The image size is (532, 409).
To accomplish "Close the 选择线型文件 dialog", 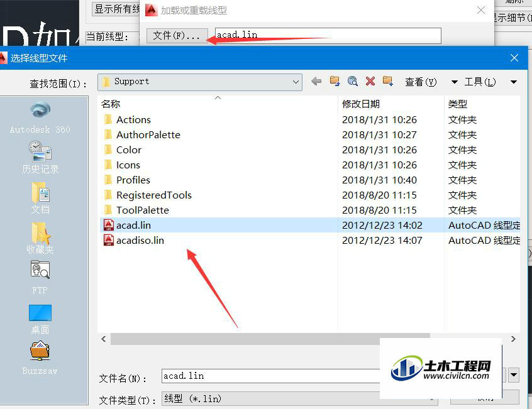I will (514, 58).
